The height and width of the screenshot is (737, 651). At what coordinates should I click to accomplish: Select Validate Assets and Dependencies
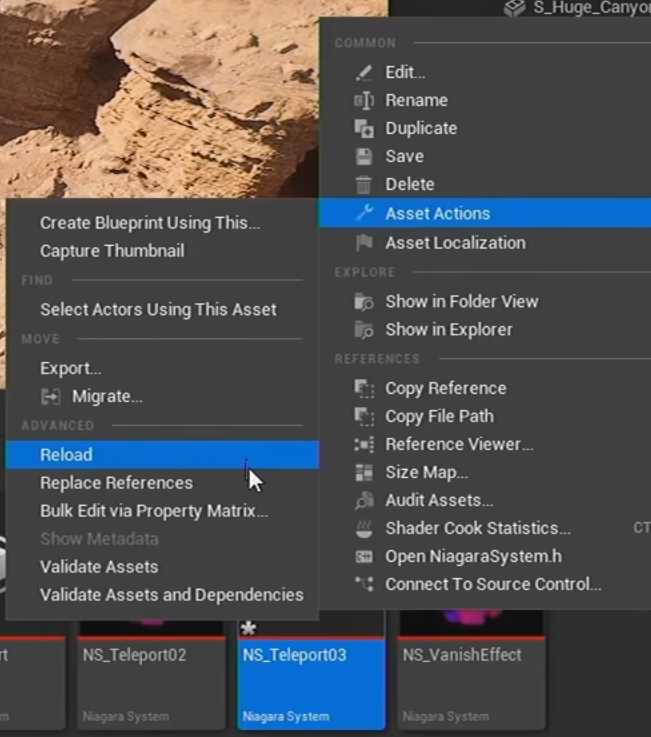(x=162, y=595)
